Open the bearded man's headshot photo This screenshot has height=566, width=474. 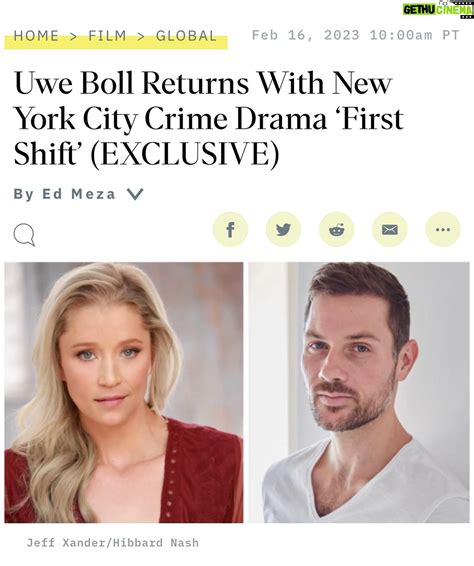tap(359, 392)
